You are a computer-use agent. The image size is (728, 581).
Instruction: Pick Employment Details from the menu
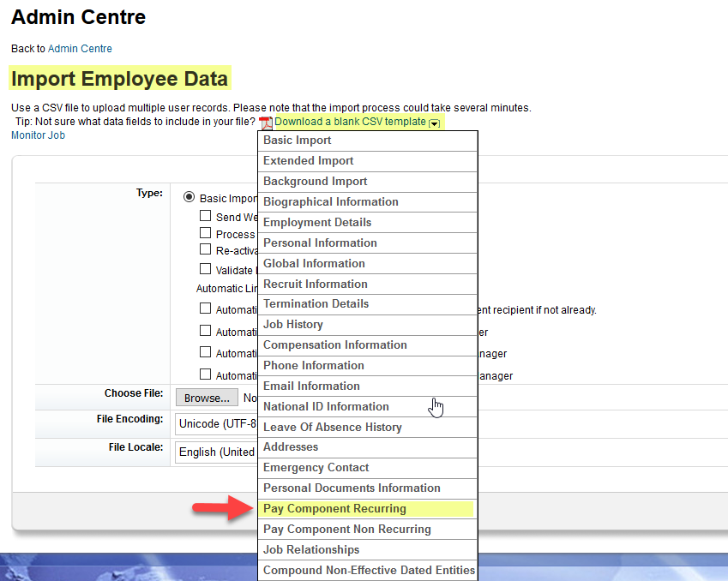coord(368,222)
